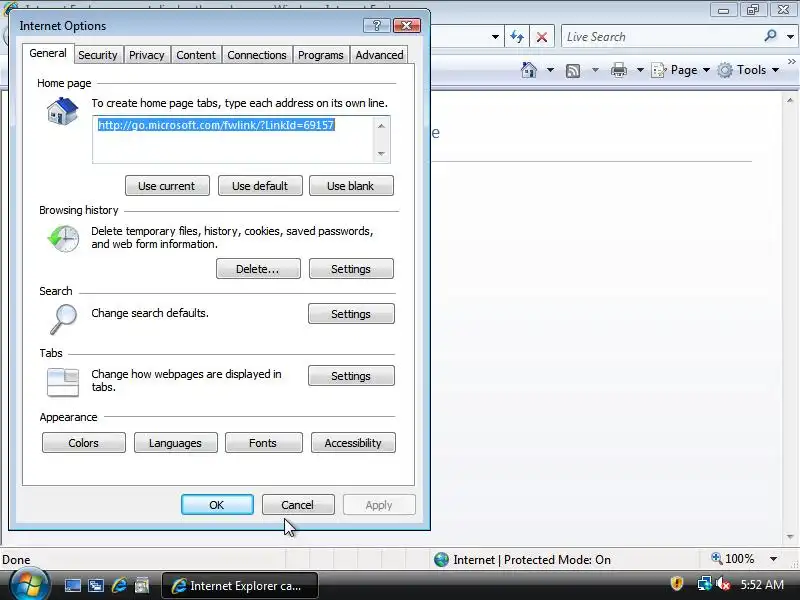The width and height of the screenshot is (800, 600).
Task: Minimize the Internet Explorer window
Action: click(723, 9)
